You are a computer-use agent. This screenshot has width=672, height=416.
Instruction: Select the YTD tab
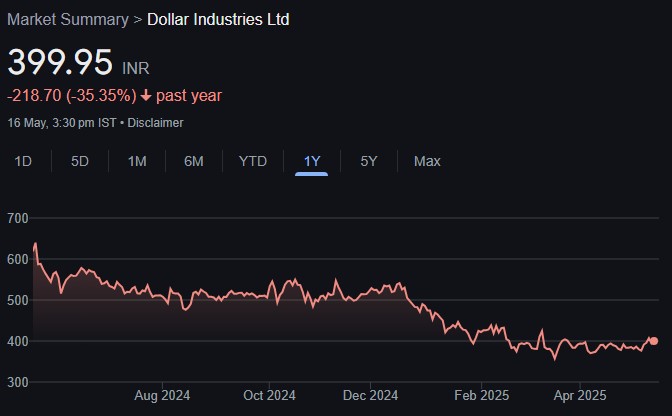click(x=253, y=161)
